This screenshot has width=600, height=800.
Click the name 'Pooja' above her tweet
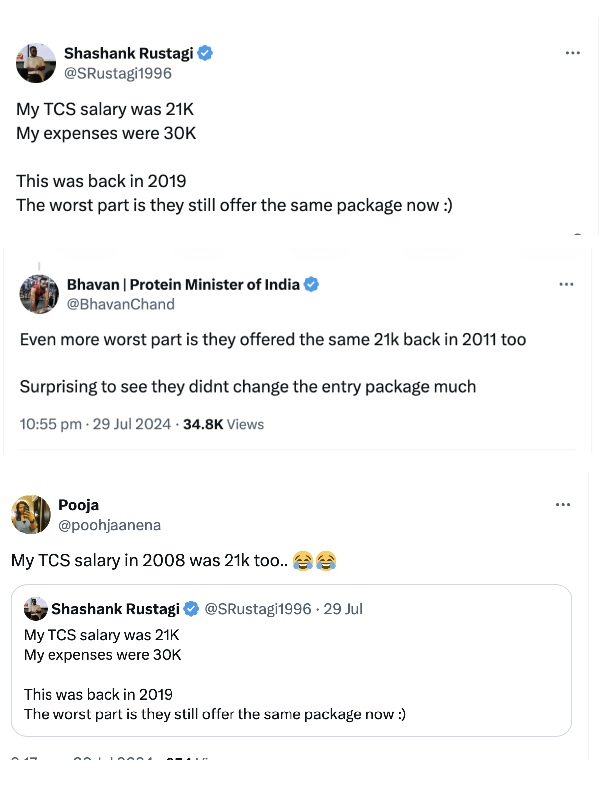coord(78,505)
